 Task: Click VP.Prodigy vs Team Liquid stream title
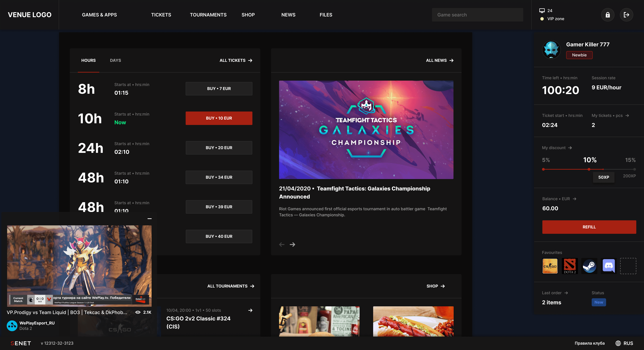tap(67, 312)
